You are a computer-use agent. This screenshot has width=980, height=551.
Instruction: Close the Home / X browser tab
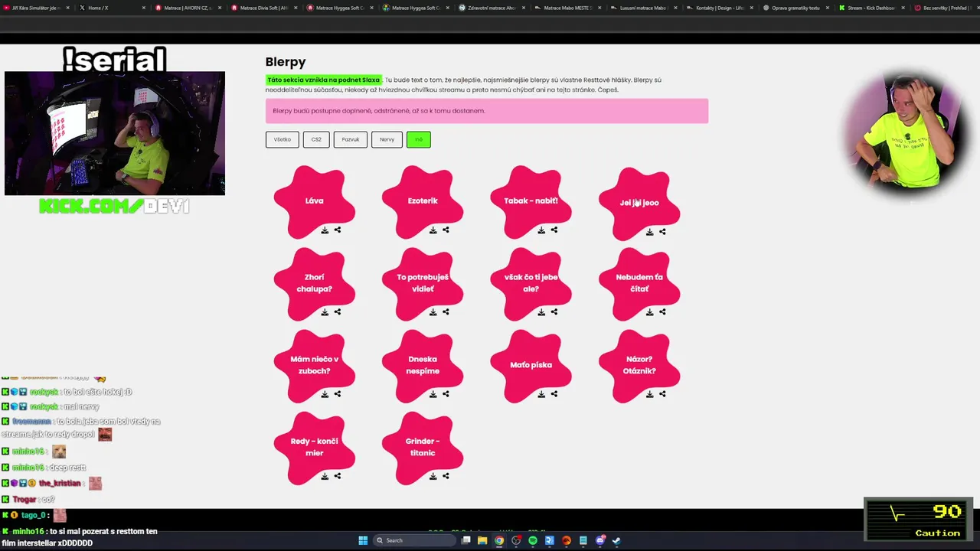click(143, 8)
